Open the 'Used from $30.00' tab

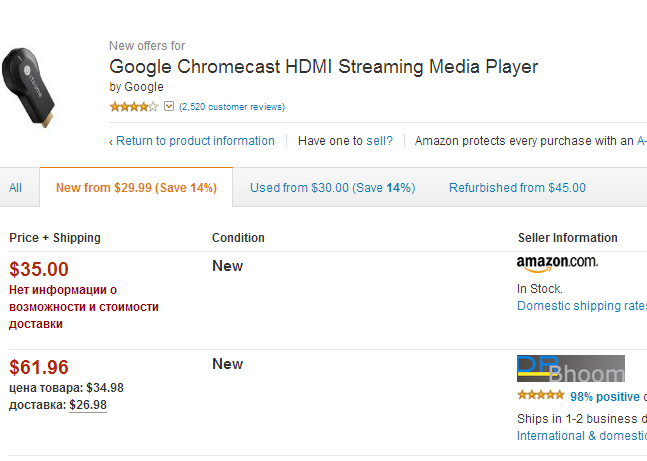coord(332,187)
